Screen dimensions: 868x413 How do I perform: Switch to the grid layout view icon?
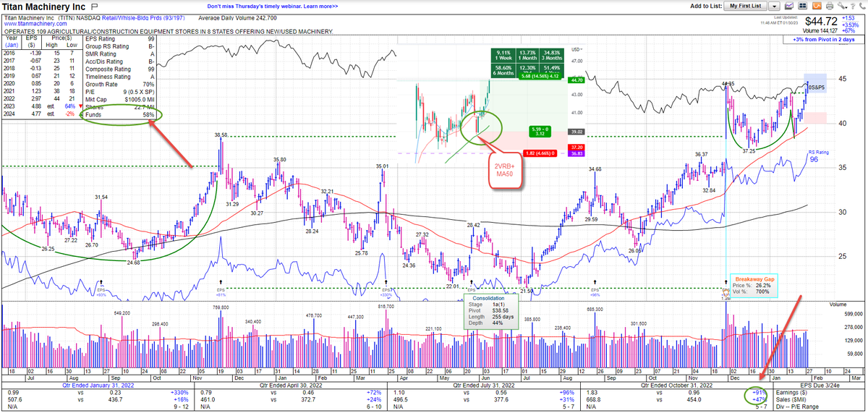click(802, 6)
